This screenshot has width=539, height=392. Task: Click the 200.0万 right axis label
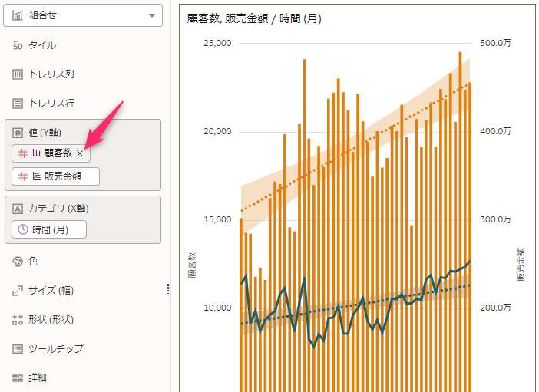(x=495, y=308)
